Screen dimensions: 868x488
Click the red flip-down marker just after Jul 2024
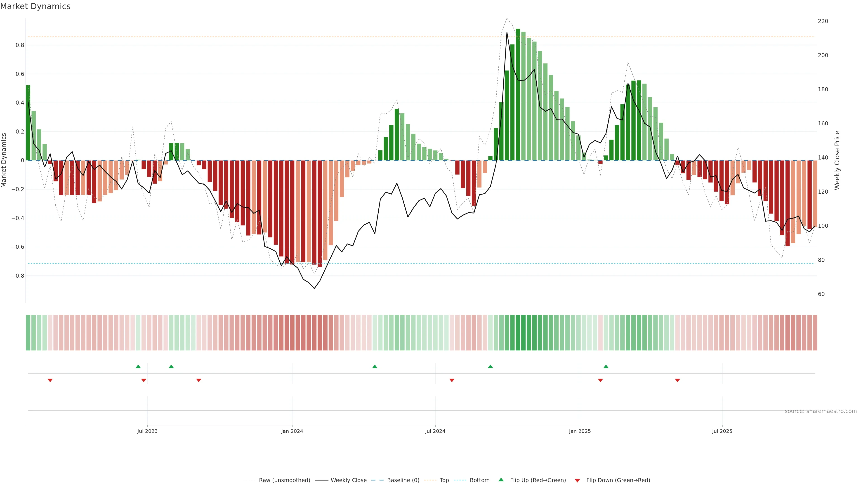pyautogui.click(x=452, y=380)
